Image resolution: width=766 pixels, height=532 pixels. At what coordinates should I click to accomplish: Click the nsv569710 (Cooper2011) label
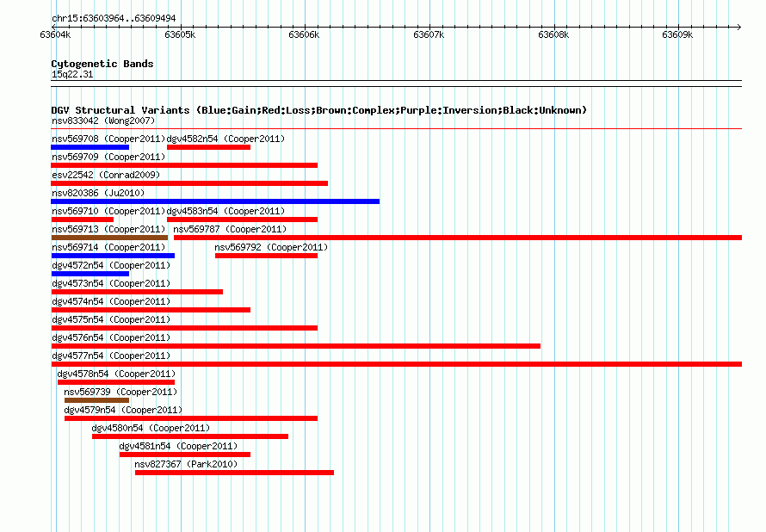(108, 211)
